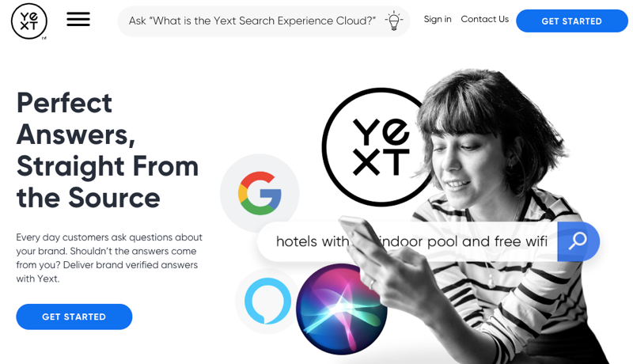
Task: Click the Every day customers ask paragraph
Action: [109, 258]
